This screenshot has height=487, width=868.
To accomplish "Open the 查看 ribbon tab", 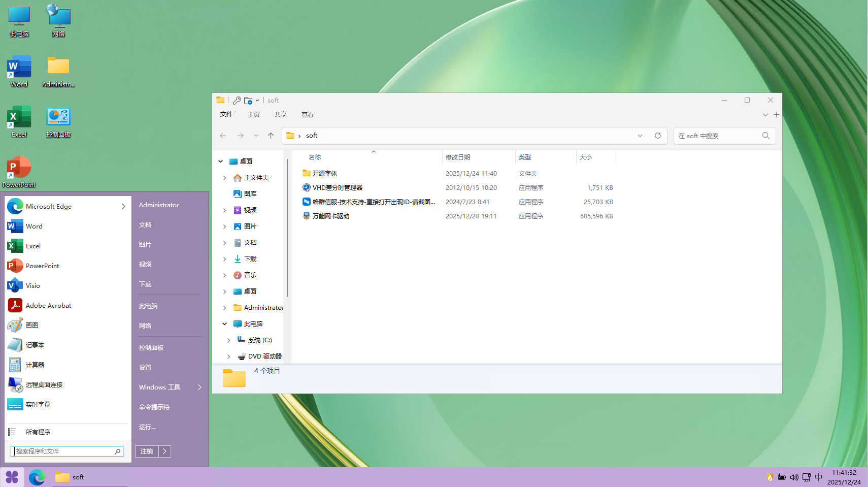I will [x=307, y=114].
